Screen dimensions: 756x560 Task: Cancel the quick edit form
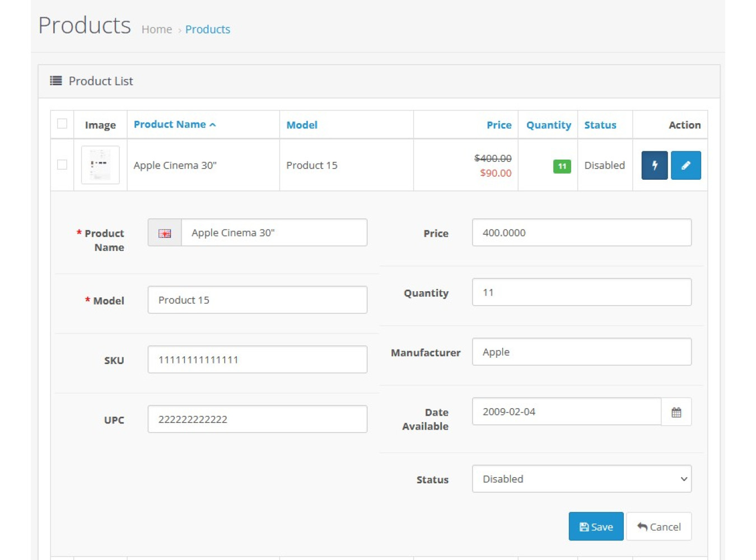click(x=659, y=527)
